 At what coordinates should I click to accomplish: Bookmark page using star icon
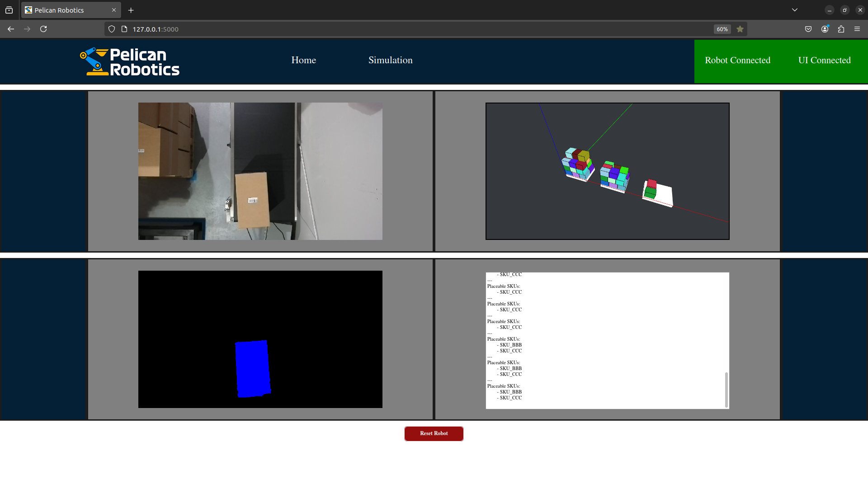(740, 29)
